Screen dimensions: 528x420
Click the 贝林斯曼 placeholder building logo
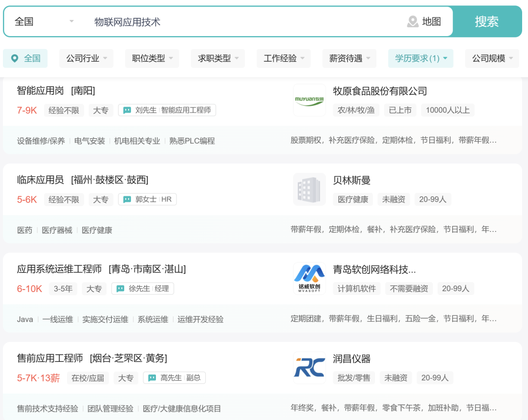pos(309,189)
